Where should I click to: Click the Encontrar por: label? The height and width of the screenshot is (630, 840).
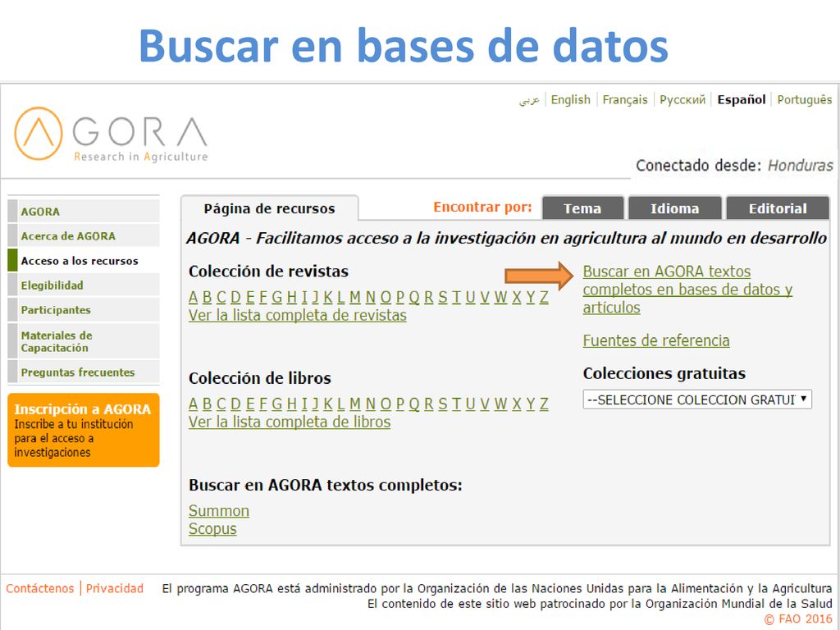tap(482, 208)
